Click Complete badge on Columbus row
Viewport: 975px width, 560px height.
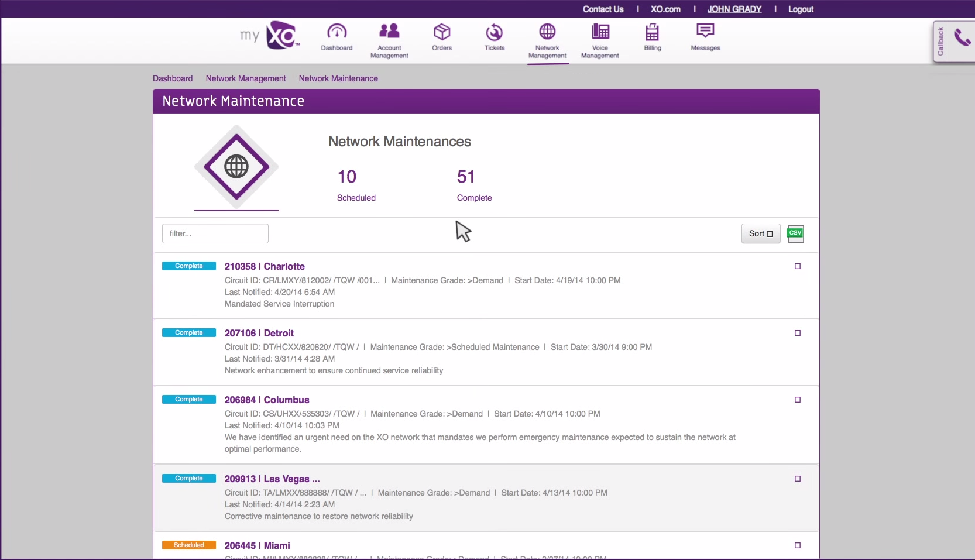click(189, 400)
